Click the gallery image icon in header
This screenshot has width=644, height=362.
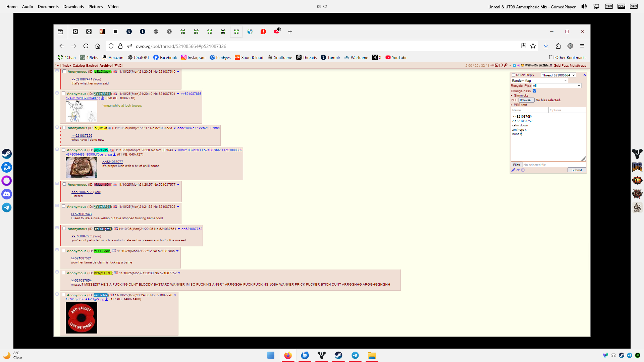pos(496,65)
